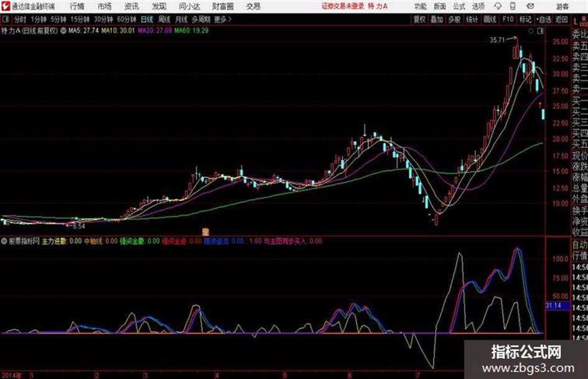Select the 周线 period tab
This screenshot has height=379, width=588.
pos(164,19)
